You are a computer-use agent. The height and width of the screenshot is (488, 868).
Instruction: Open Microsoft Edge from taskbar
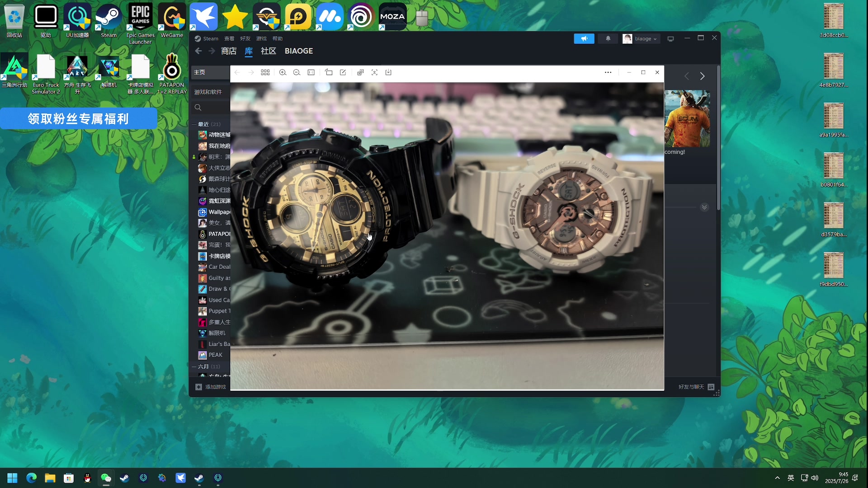[x=31, y=478]
